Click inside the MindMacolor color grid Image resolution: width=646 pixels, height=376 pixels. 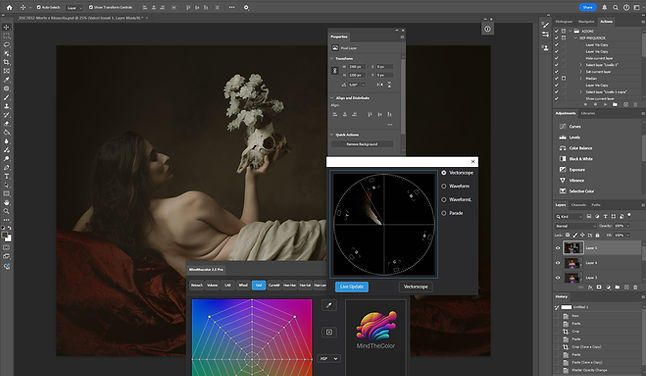[252, 337]
